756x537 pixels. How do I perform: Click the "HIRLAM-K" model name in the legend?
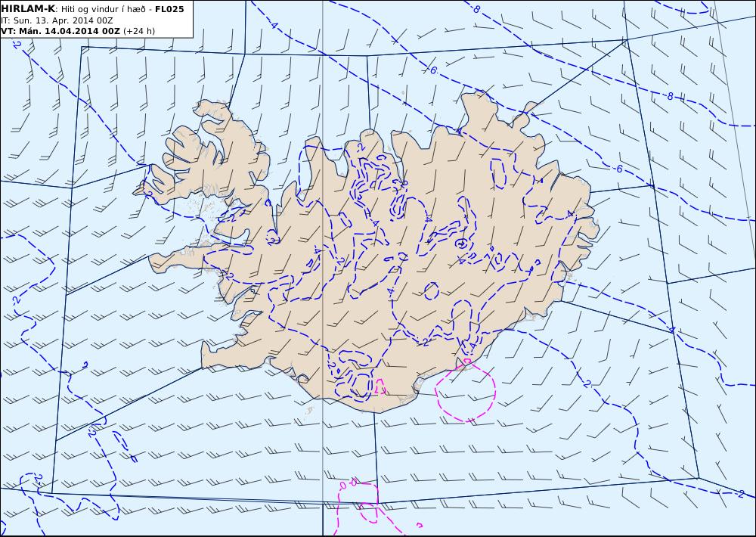28,8
